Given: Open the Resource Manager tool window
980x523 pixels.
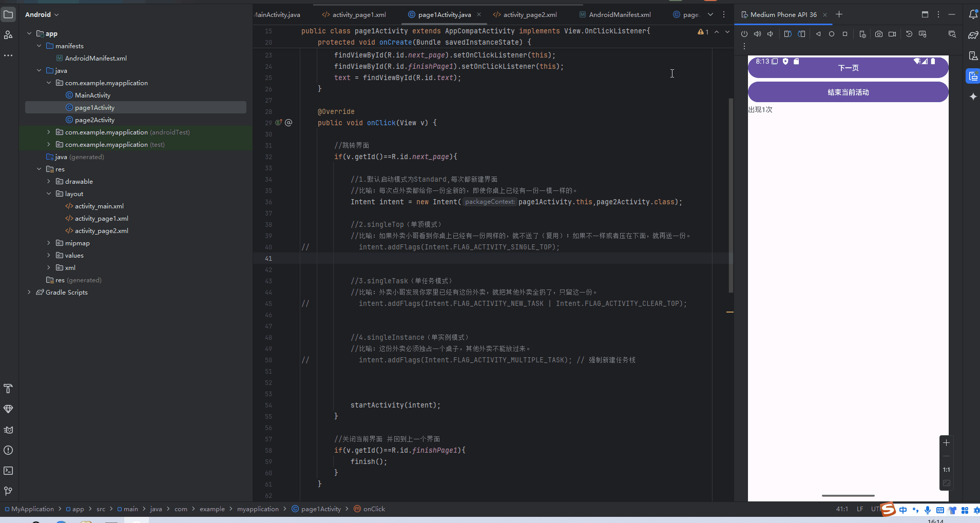Looking at the screenshot, I should point(8,35).
